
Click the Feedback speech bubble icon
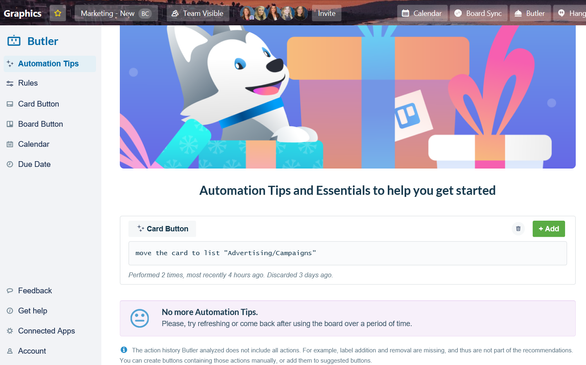(10, 291)
